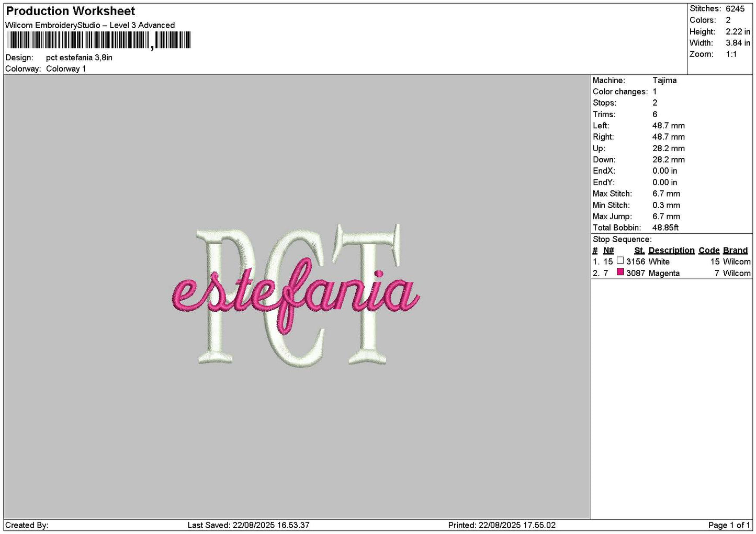Click the Up value '28.2 mm'
The image size is (756, 534).
(669, 149)
